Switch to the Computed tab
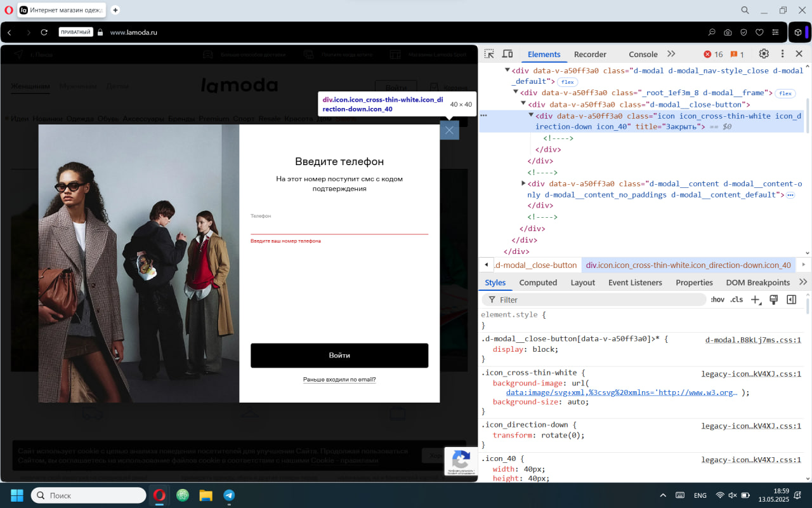Viewport: 812px width, 508px height. click(x=538, y=282)
